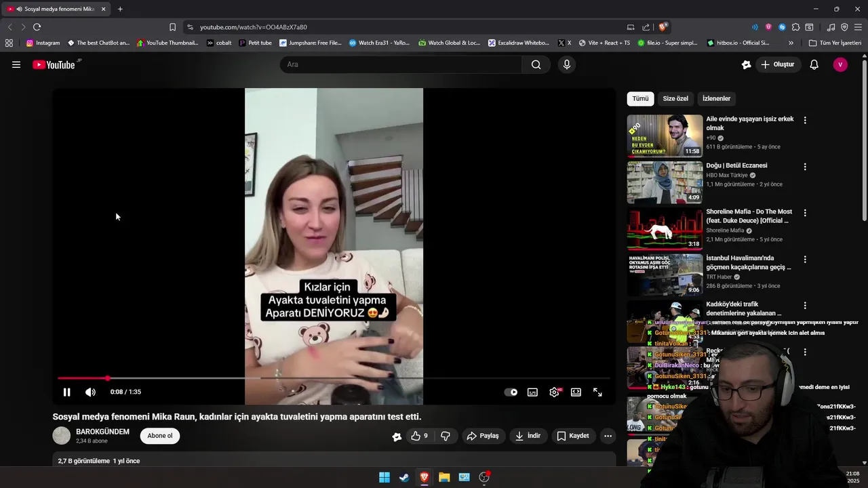868x488 pixels.
Task: Dislike the video
Action: click(446, 436)
